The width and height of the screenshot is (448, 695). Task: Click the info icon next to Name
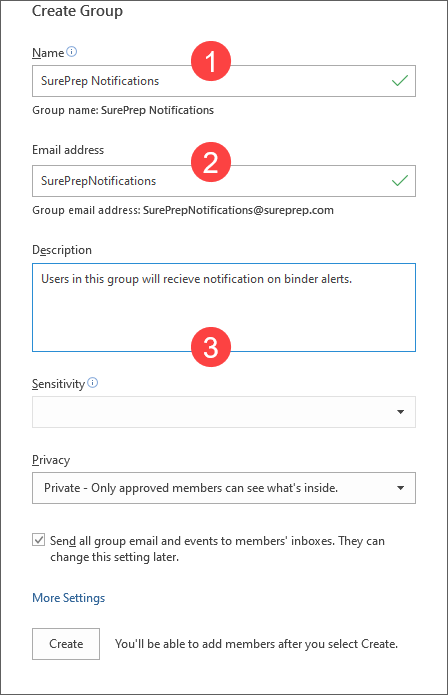click(x=71, y=52)
